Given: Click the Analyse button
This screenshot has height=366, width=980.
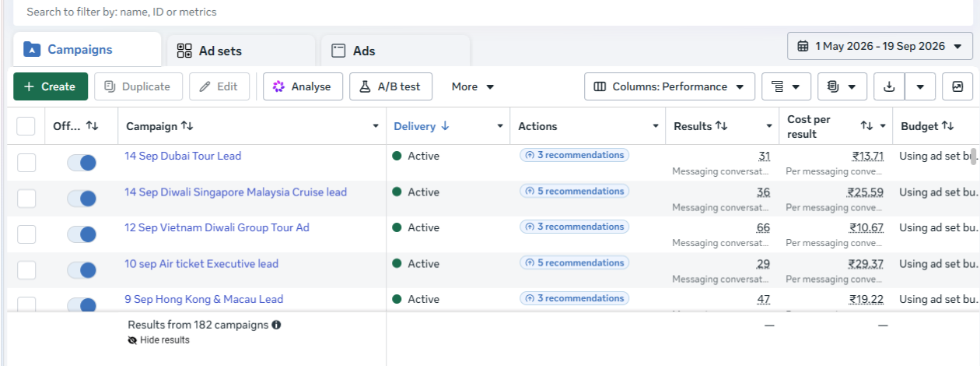Looking at the screenshot, I should click(x=303, y=86).
